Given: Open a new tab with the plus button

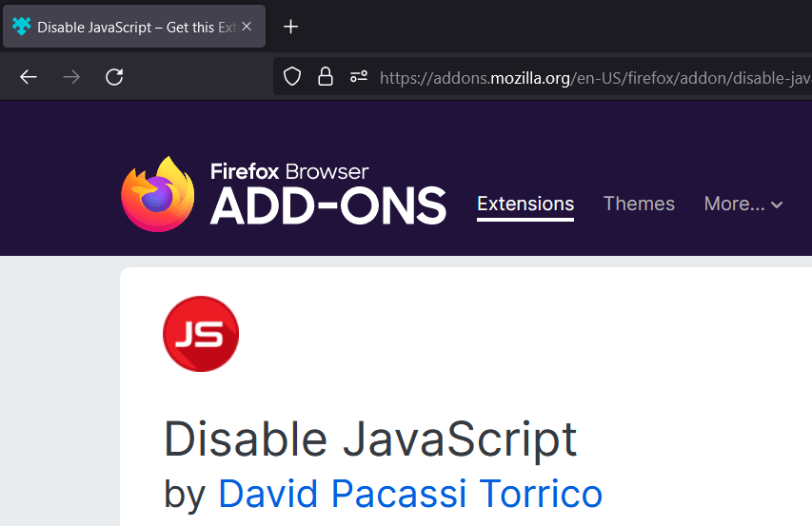Looking at the screenshot, I should pyautogui.click(x=291, y=27).
